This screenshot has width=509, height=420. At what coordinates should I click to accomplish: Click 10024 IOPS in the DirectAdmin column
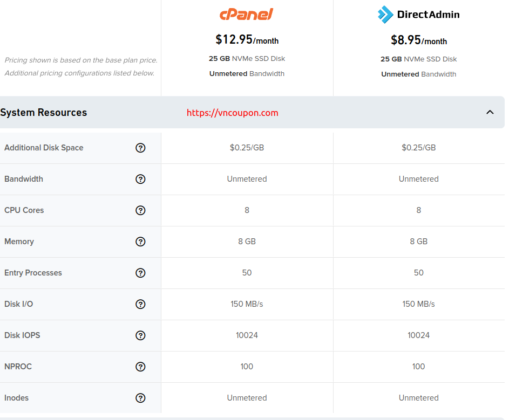pos(418,335)
